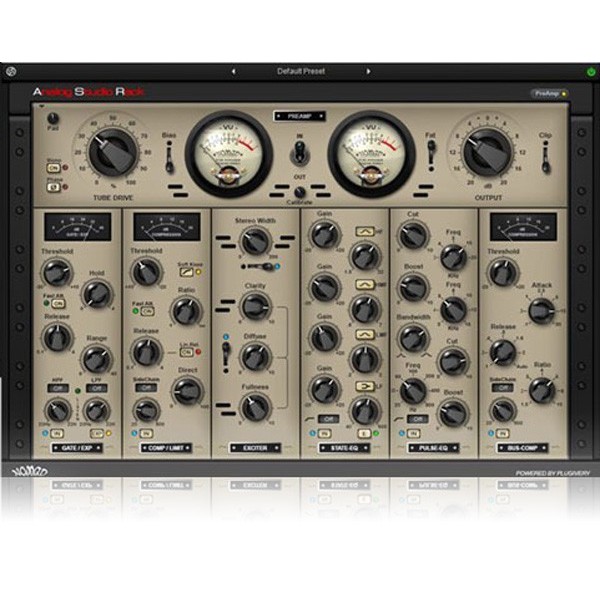
Task: Click the Bus-Comp Ratio knob
Action: (x=542, y=390)
